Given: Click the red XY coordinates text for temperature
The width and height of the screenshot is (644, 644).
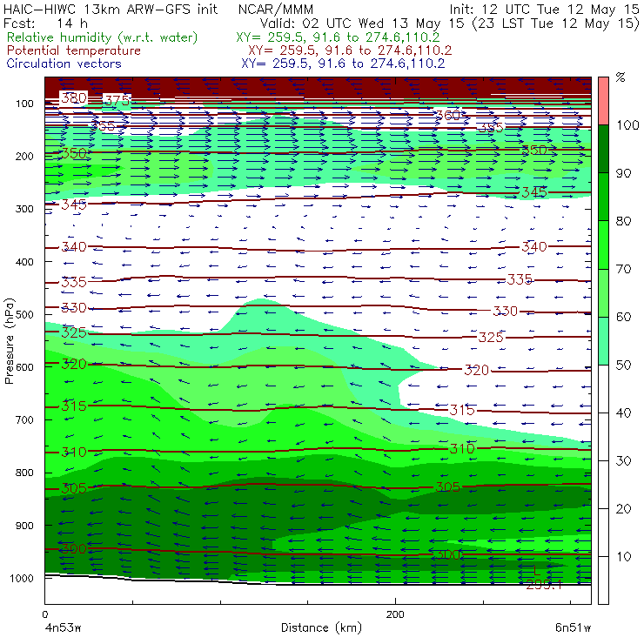Looking at the screenshot, I should [350, 50].
